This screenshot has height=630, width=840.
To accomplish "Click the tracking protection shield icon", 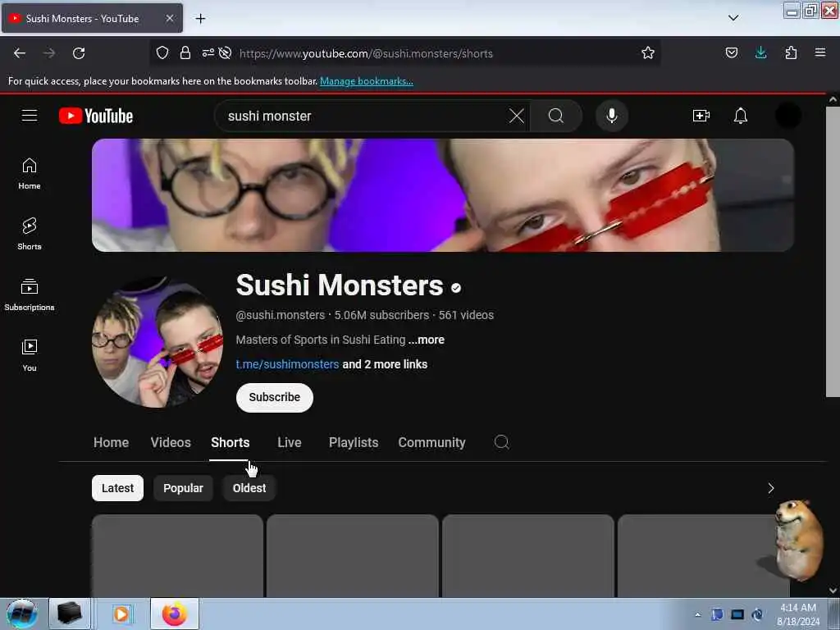I will click(x=162, y=52).
